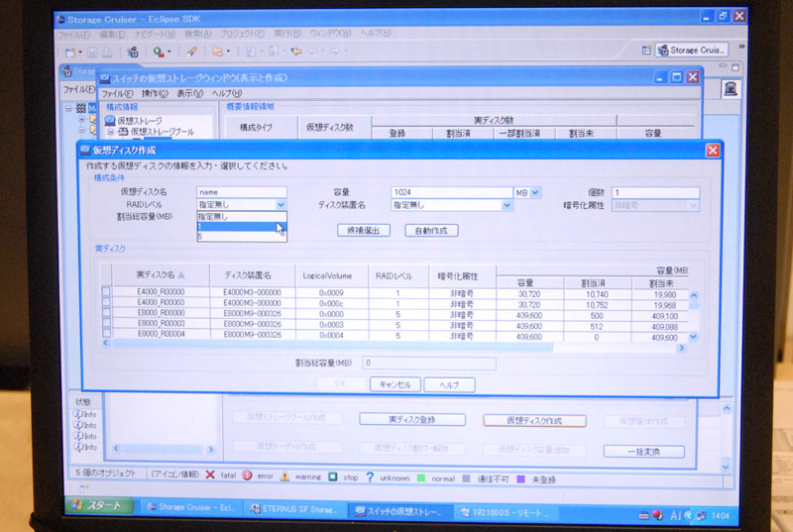Click the Next Annotation toolbar icon
The width and height of the screenshot is (793, 532).
click(x=252, y=52)
